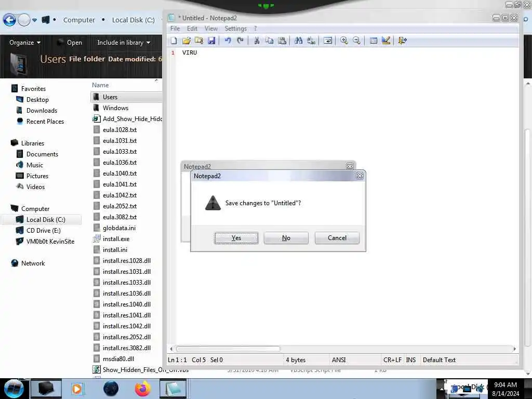Click the Exit icon in Notepad2 toolbar
The height and width of the screenshot is (399, 532).
pos(403,41)
